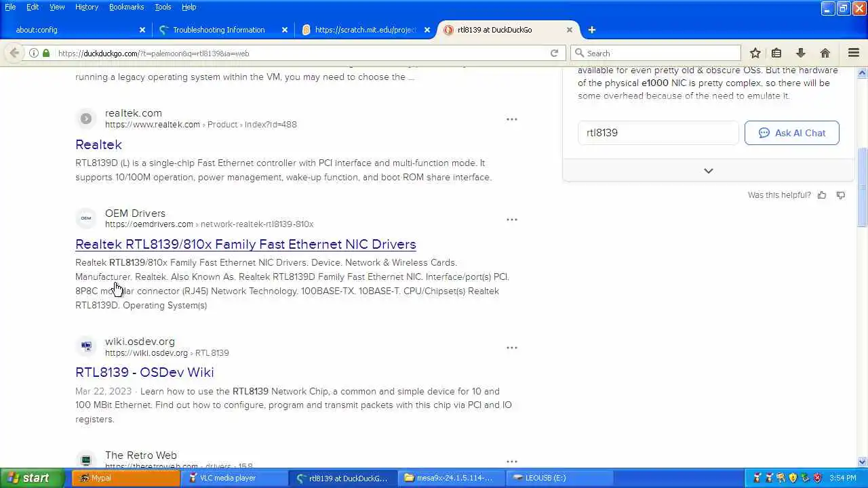Open a new tab with the plus icon
868x488 pixels.
coord(592,30)
